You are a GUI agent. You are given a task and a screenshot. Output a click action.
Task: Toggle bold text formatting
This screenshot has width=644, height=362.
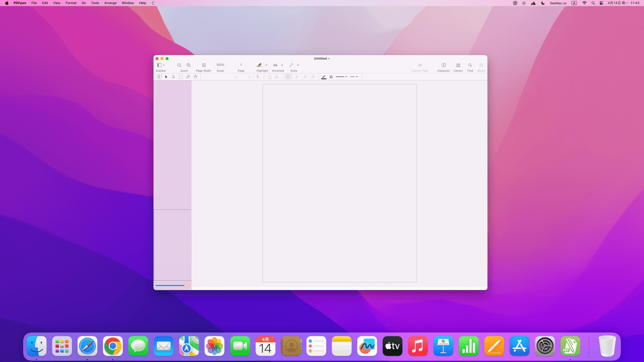tap(258, 77)
